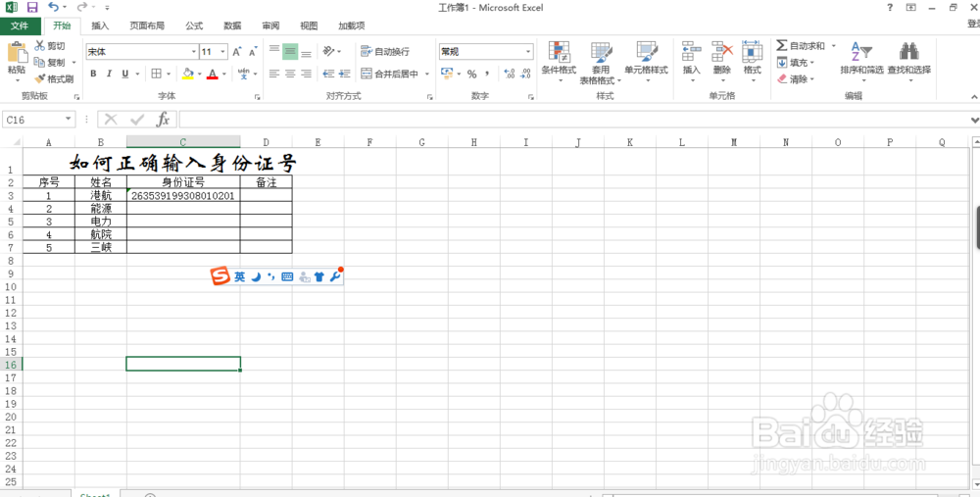Click the Save icon in quick access toolbar
This screenshot has height=497, width=980.
[32, 8]
